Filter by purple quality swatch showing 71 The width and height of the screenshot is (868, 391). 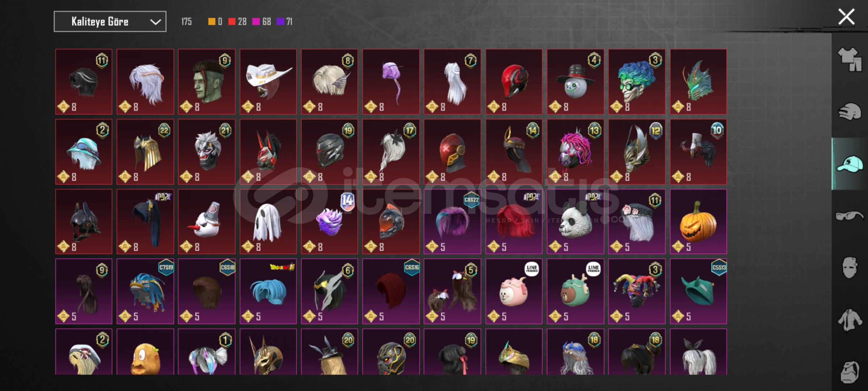pyautogui.click(x=284, y=22)
